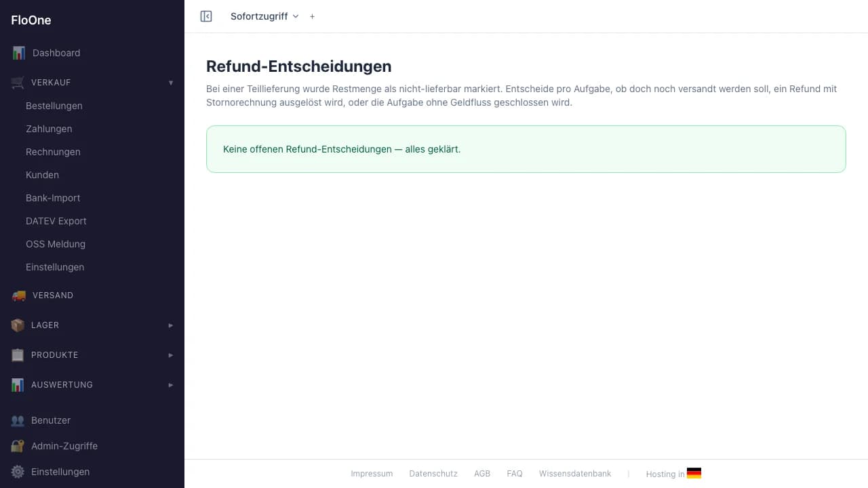Open the bottom Einstellungen label
Screen dimensions: 868x488
60,472
